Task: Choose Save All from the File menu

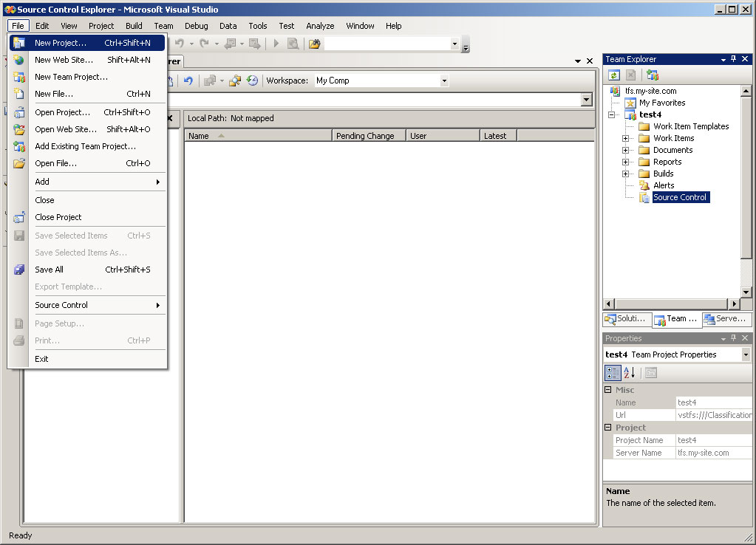Action: (87, 270)
